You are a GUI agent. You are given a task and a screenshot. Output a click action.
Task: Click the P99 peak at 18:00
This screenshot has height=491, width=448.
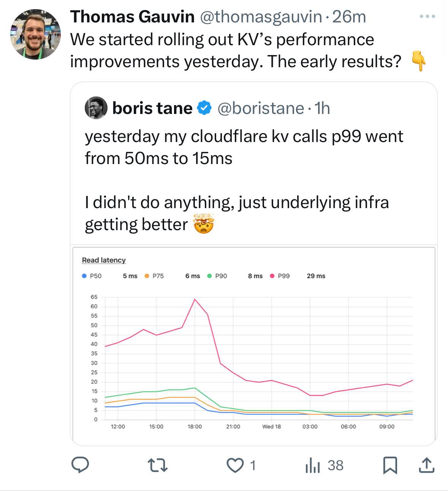[x=195, y=300]
